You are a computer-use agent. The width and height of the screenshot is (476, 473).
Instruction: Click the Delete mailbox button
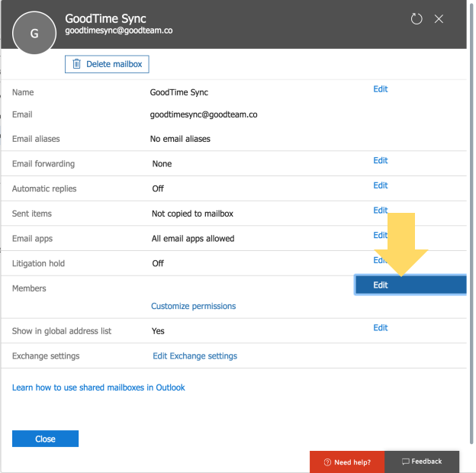pos(107,64)
